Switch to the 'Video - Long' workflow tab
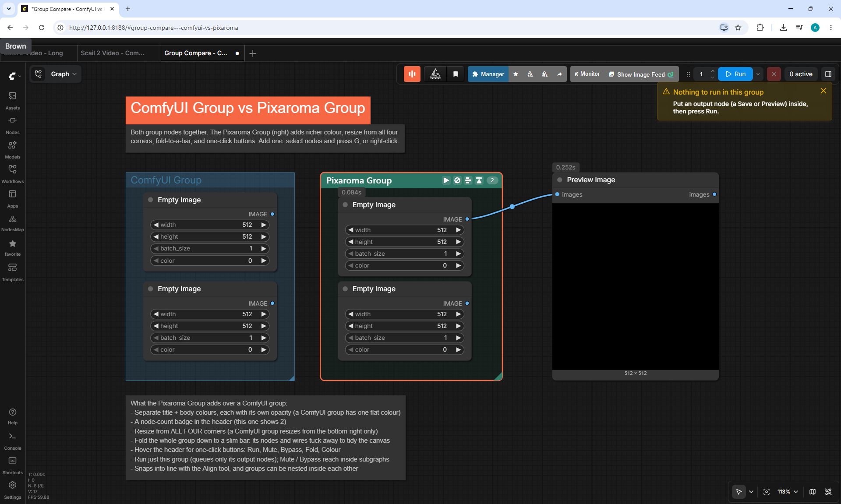Viewport: 841px width, 504px height. pos(39,53)
